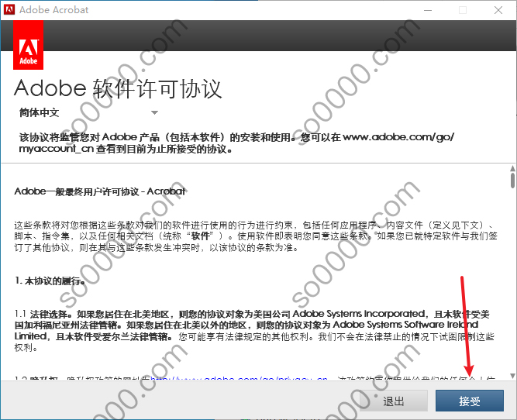The height and width of the screenshot is (420, 517).
Task: Click the 退出 (Exit) button
Action: (x=393, y=401)
